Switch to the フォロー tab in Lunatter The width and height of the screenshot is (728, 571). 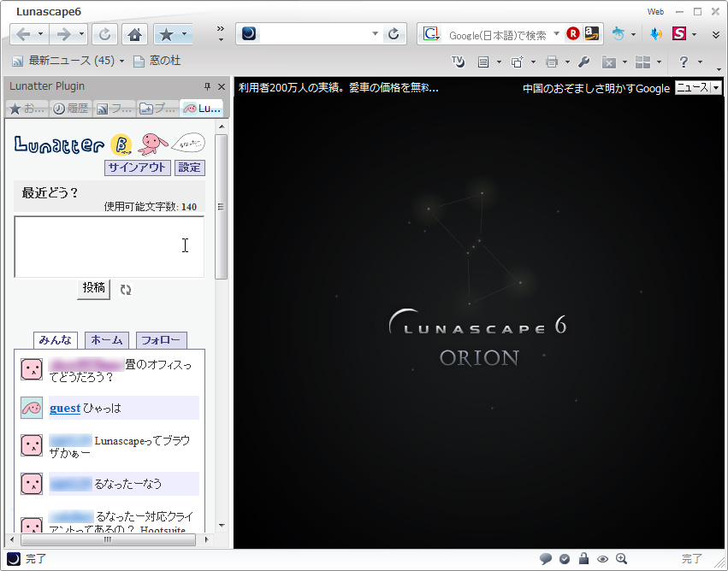coord(159,340)
